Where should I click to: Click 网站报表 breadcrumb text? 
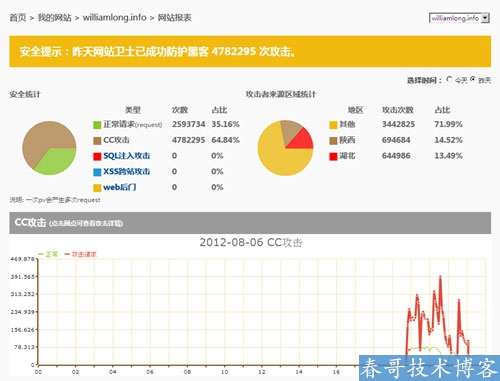(x=175, y=18)
